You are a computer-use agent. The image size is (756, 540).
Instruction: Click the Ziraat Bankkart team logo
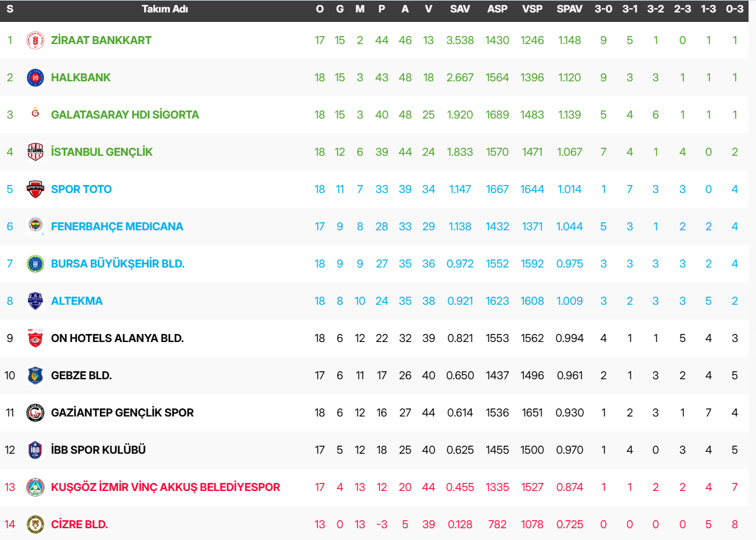point(35,40)
